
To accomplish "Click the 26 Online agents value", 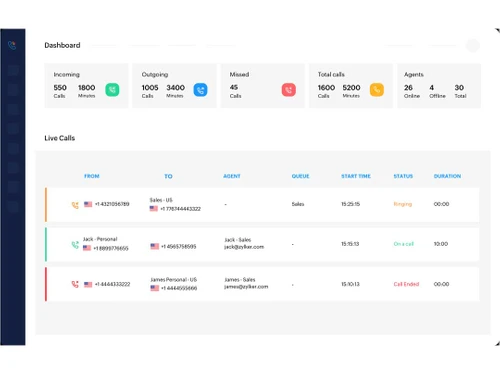I will coord(408,88).
